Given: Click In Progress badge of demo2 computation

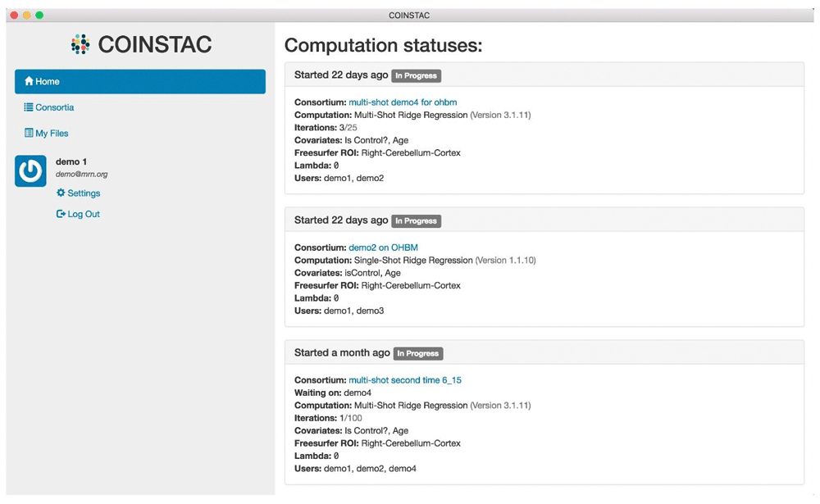Looking at the screenshot, I should coord(417,221).
